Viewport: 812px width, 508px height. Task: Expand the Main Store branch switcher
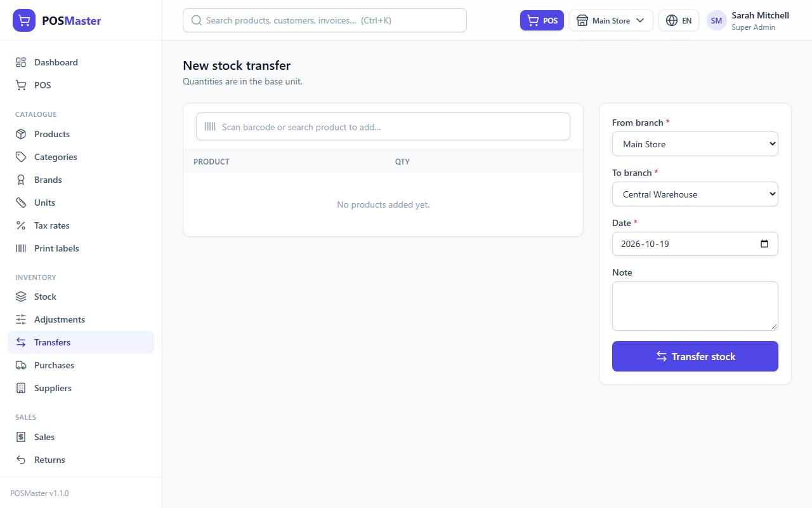(x=611, y=20)
